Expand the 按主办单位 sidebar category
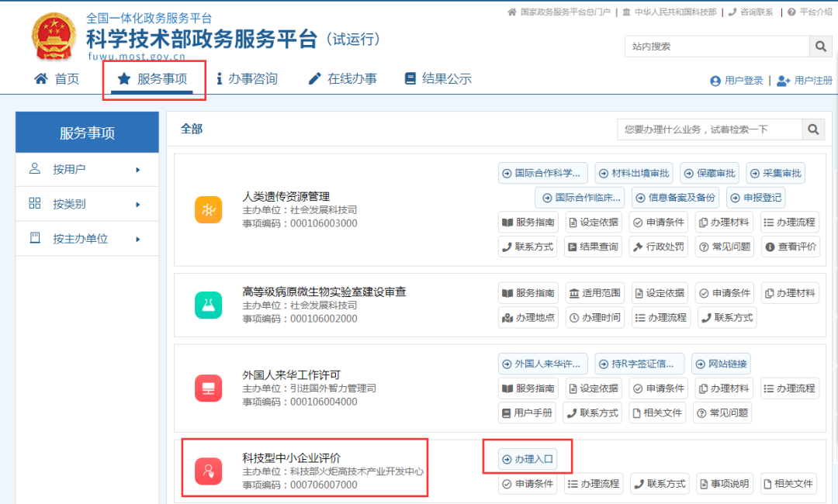The height and width of the screenshot is (504, 838). 87,239
